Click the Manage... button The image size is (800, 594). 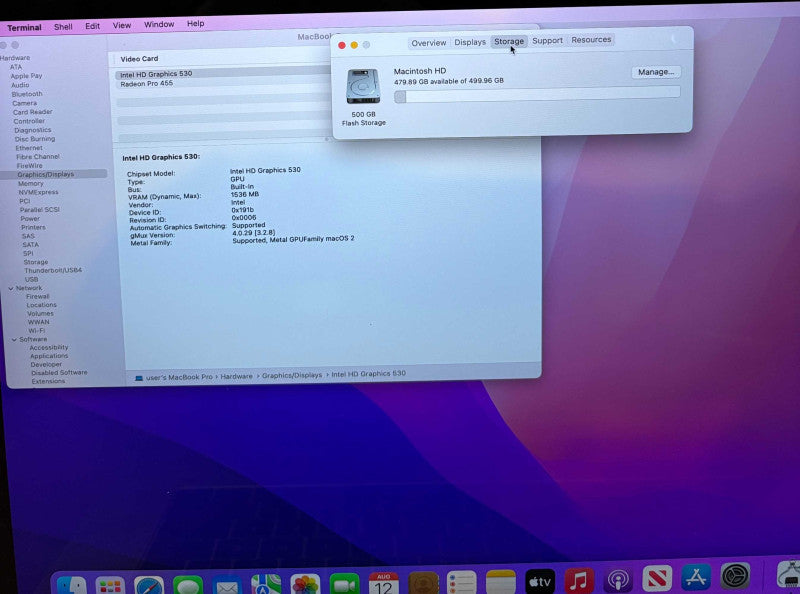[656, 72]
